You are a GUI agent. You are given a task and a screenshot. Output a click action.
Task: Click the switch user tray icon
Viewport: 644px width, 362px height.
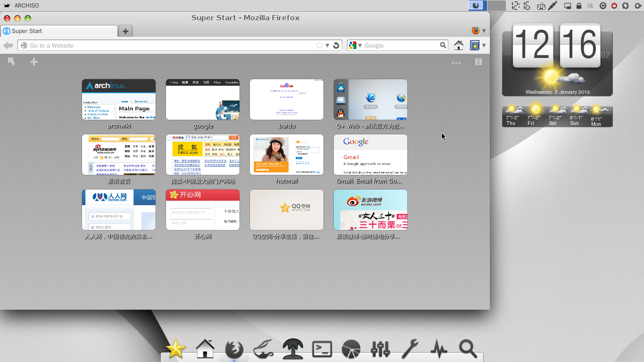[590, 6]
